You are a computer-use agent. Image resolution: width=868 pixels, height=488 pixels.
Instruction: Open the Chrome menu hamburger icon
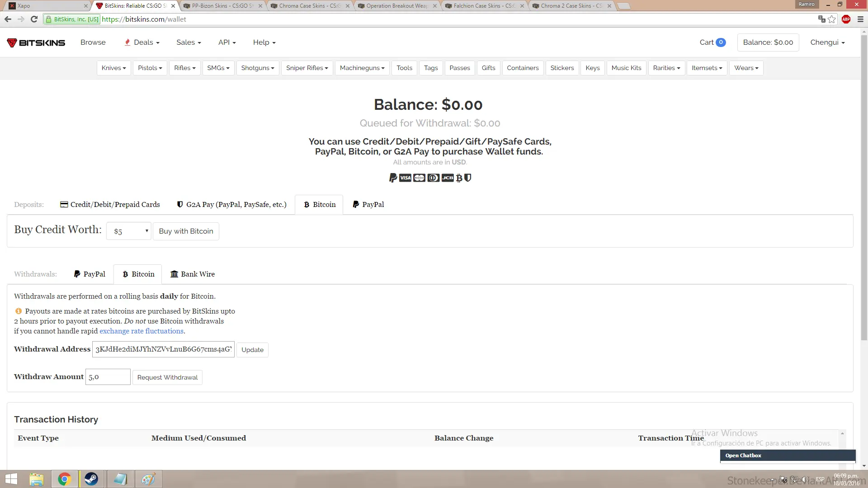click(860, 19)
